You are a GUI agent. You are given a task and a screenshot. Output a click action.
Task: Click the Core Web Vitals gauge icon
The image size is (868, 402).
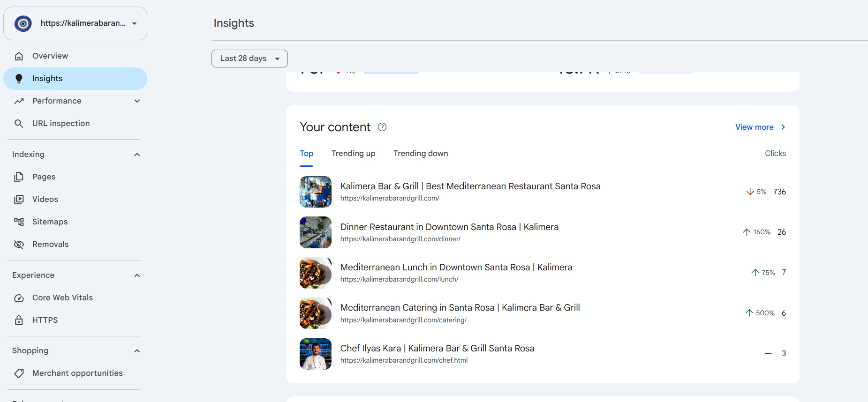click(19, 298)
